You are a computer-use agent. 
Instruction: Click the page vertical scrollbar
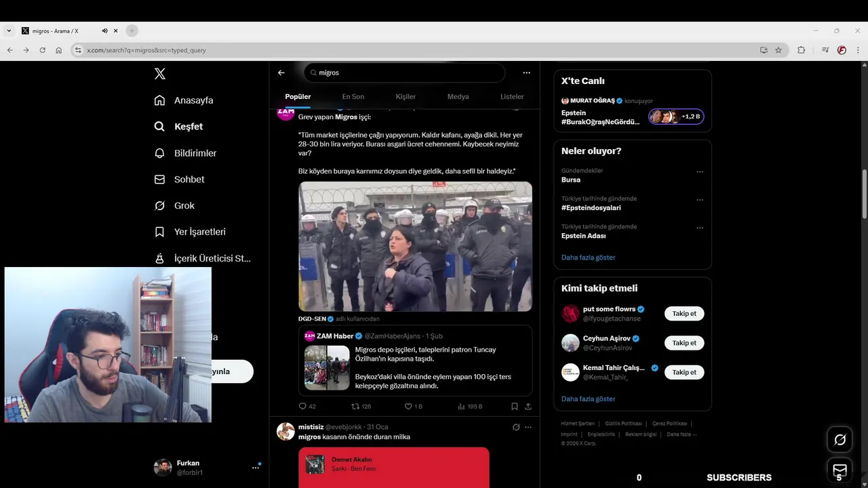(x=864, y=194)
